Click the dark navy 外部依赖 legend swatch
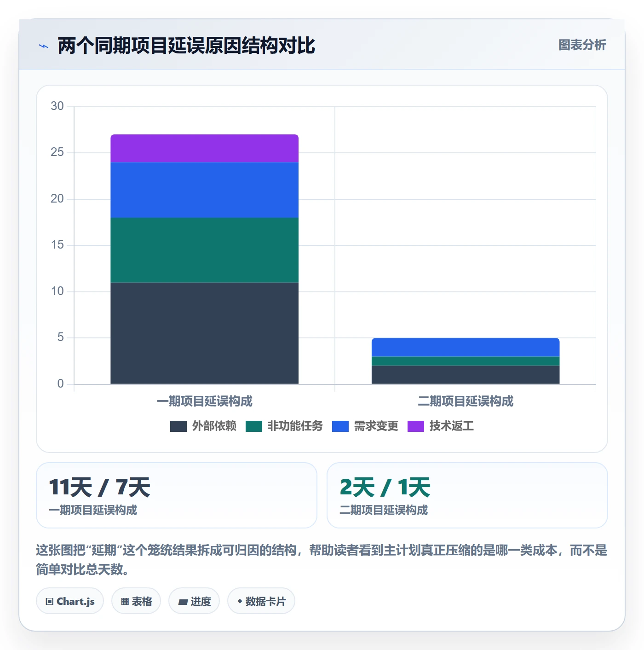Image resolution: width=644 pixels, height=650 pixels. 178,426
